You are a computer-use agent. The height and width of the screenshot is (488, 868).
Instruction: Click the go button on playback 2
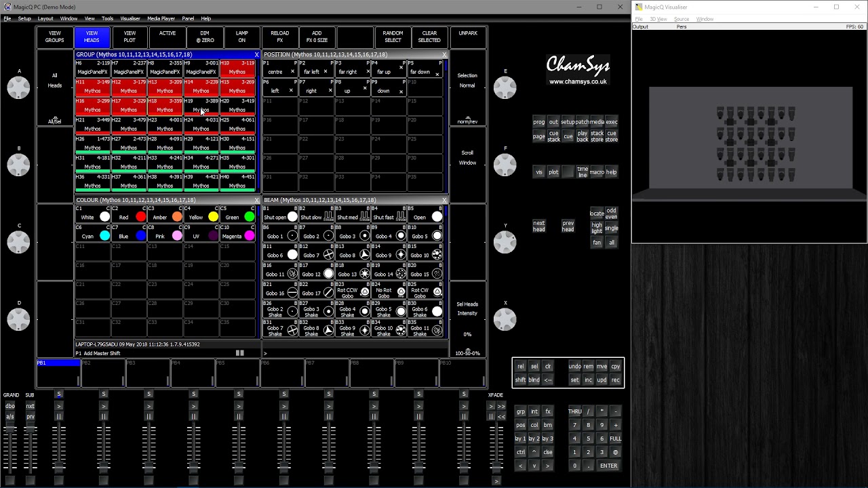pos(104,406)
